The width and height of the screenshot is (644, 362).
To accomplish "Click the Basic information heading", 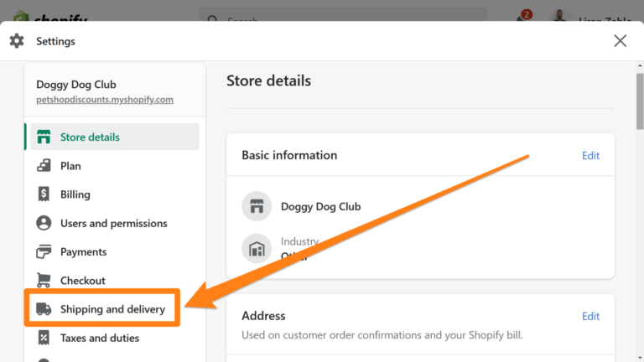I will tap(289, 155).
